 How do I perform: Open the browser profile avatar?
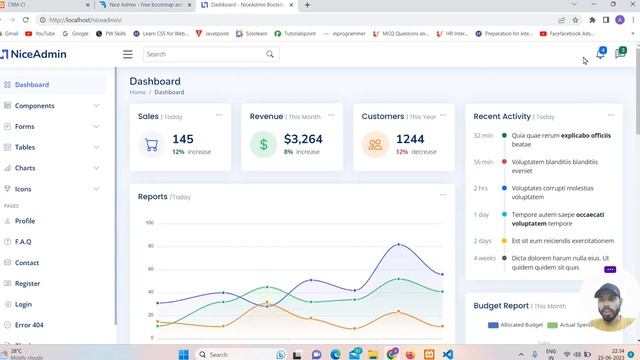[x=620, y=20]
